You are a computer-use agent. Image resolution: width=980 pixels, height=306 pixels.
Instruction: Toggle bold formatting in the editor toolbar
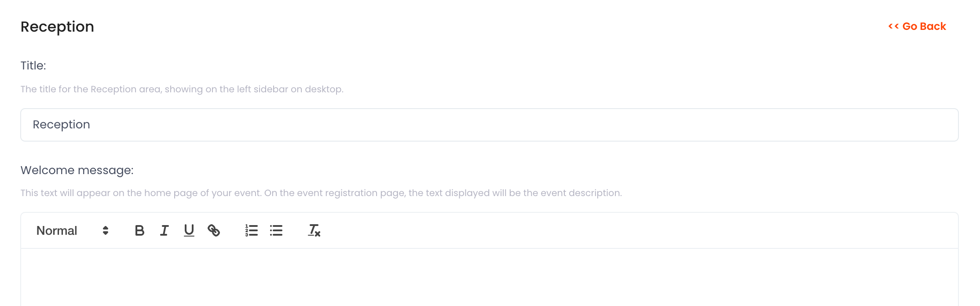139,230
